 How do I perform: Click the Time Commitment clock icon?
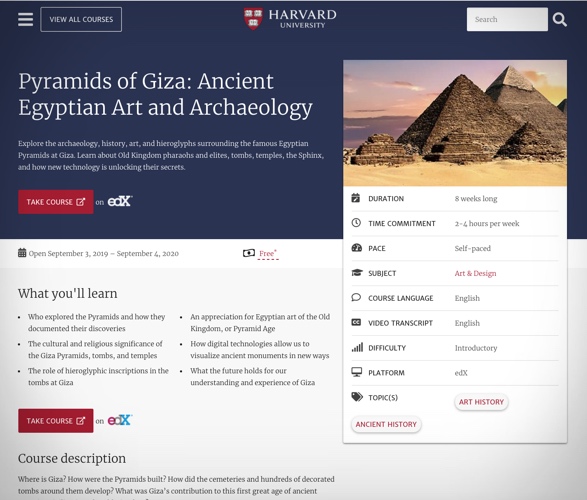pos(356,223)
